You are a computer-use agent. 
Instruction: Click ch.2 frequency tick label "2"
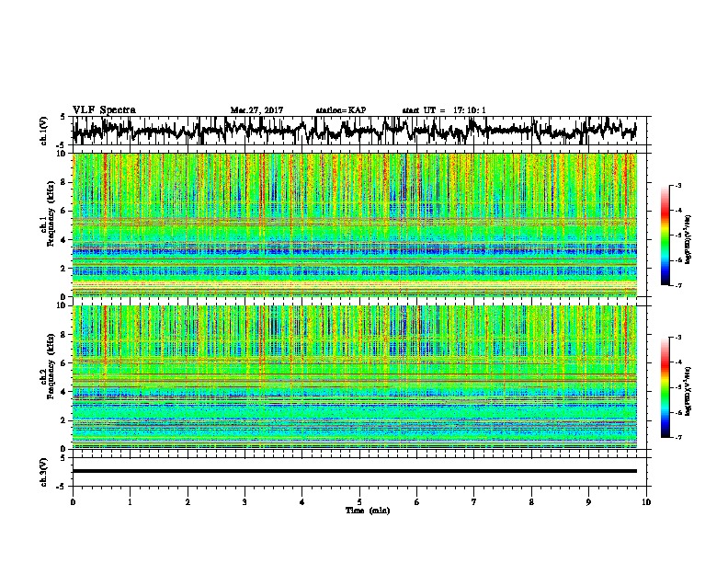[63, 420]
